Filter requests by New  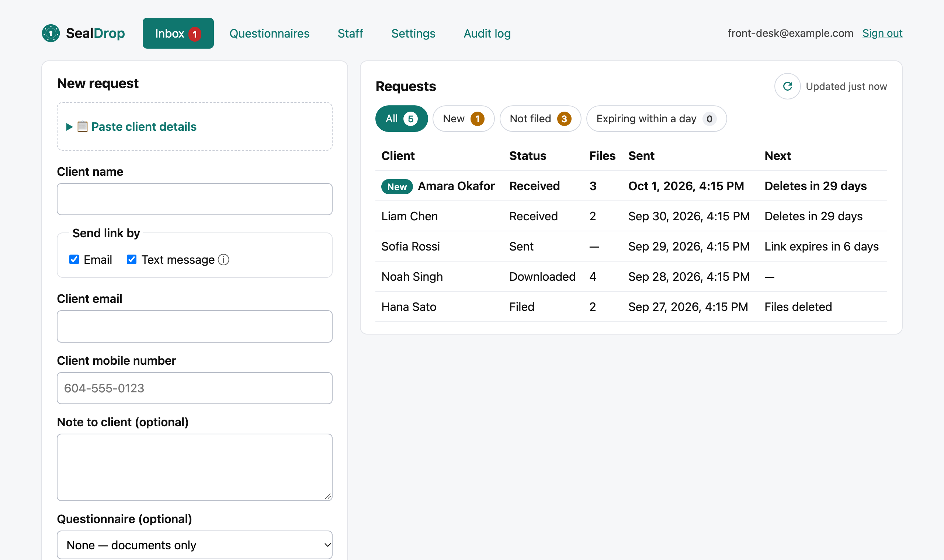463,119
